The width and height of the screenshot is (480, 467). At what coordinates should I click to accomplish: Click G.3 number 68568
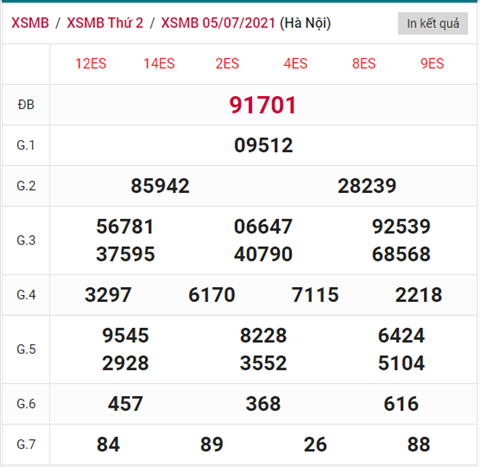click(401, 254)
